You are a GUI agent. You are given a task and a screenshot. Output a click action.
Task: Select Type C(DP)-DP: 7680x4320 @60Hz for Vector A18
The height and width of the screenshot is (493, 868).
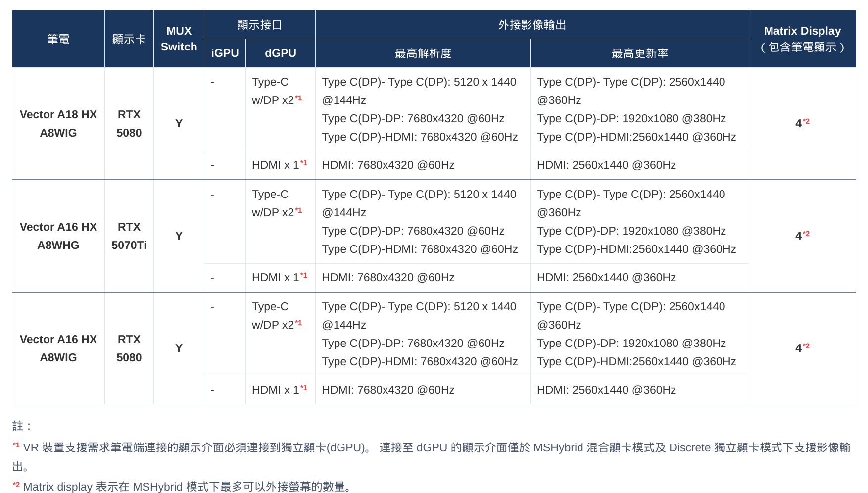tap(413, 119)
